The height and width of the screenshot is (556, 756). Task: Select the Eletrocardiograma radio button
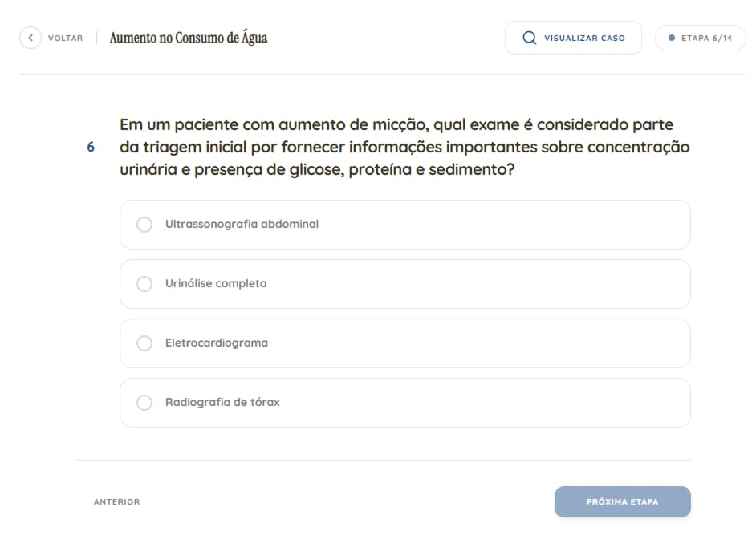[144, 343]
